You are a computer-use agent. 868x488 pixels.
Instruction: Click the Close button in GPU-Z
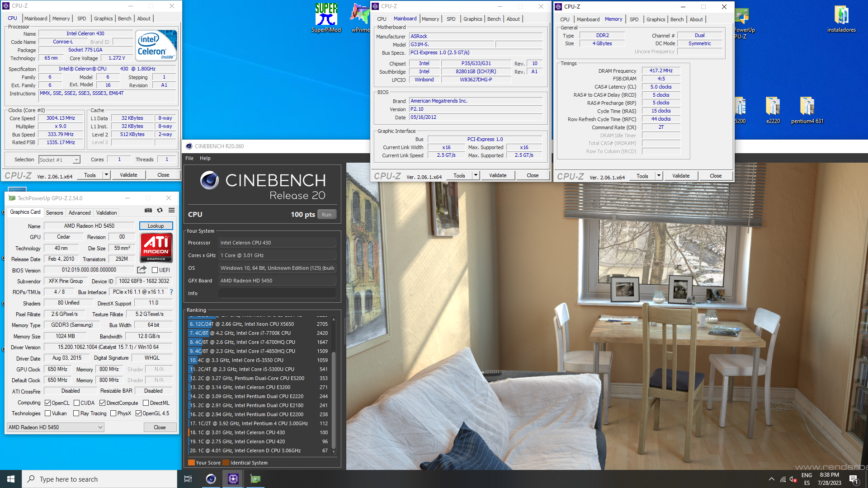click(x=160, y=427)
